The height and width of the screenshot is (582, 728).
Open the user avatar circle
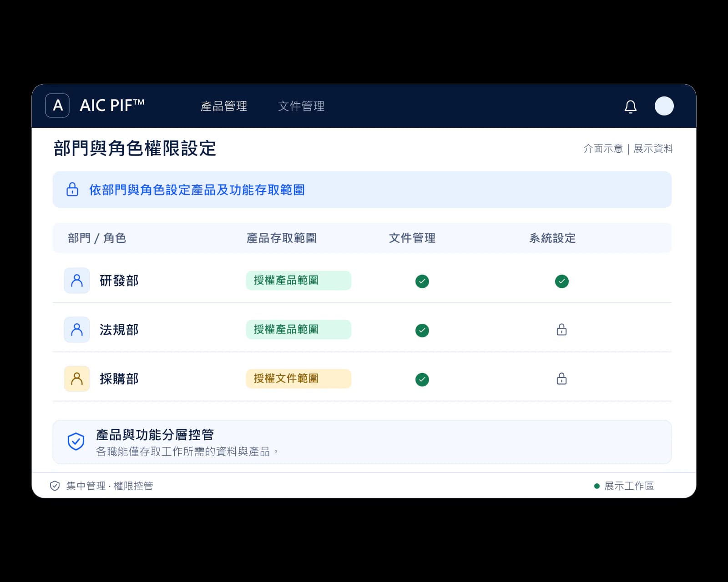tap(664, 106)
